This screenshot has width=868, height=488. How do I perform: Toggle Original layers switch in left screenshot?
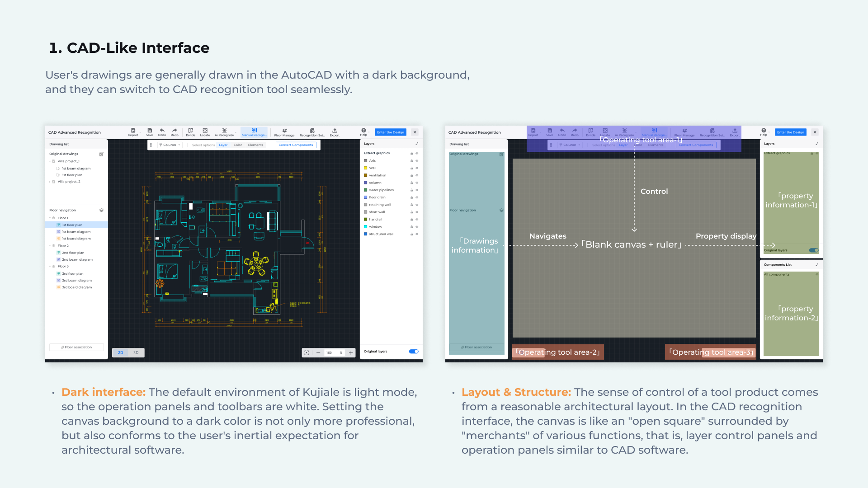tap(413, 352)
